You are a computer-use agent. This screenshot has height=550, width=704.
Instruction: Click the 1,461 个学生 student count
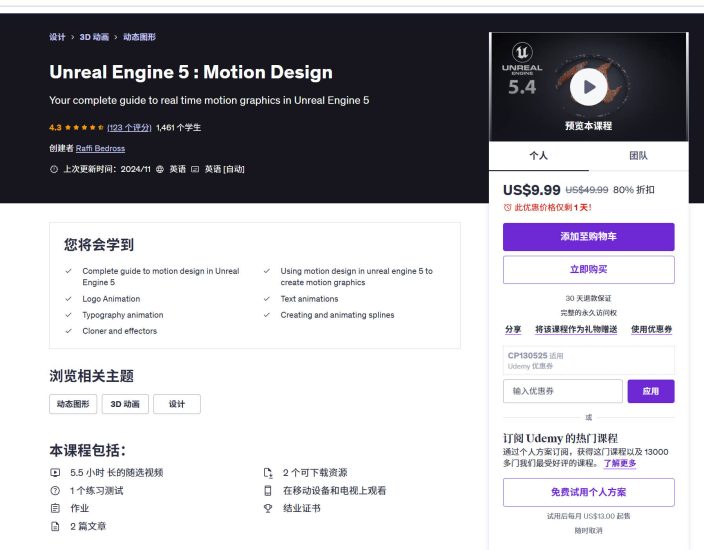point(178,128)
